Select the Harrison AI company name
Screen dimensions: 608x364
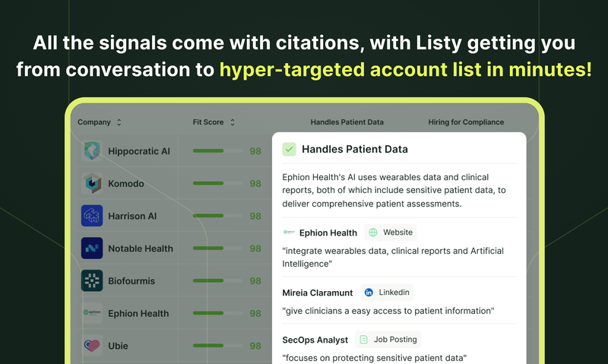132,216
